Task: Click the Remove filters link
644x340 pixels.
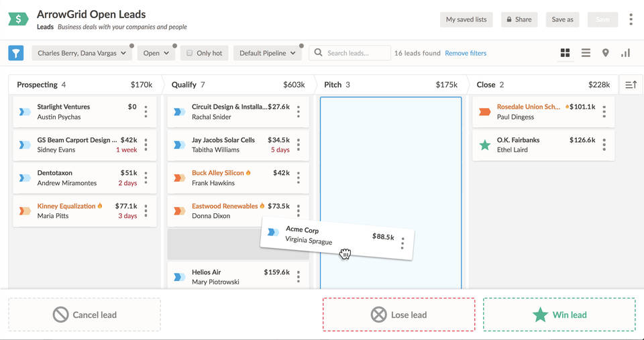Action: pyautogui.click(x=466, y=53)
